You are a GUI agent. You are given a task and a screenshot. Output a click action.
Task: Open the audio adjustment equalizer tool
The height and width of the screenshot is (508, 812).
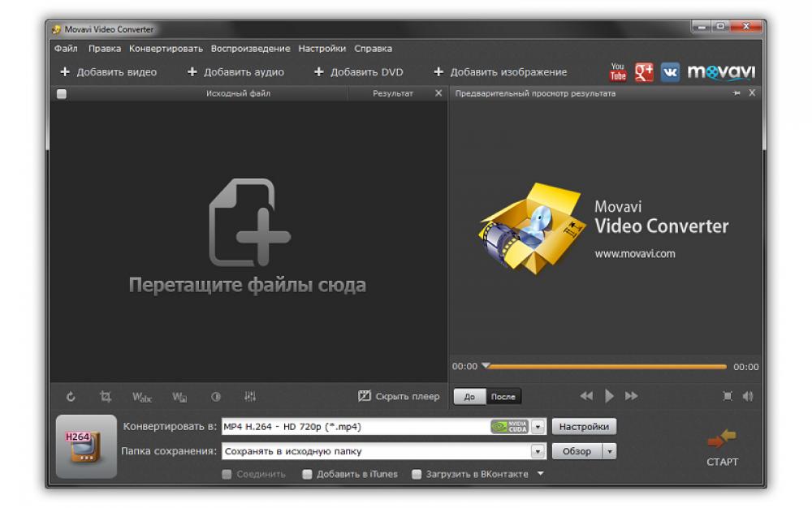250,396
